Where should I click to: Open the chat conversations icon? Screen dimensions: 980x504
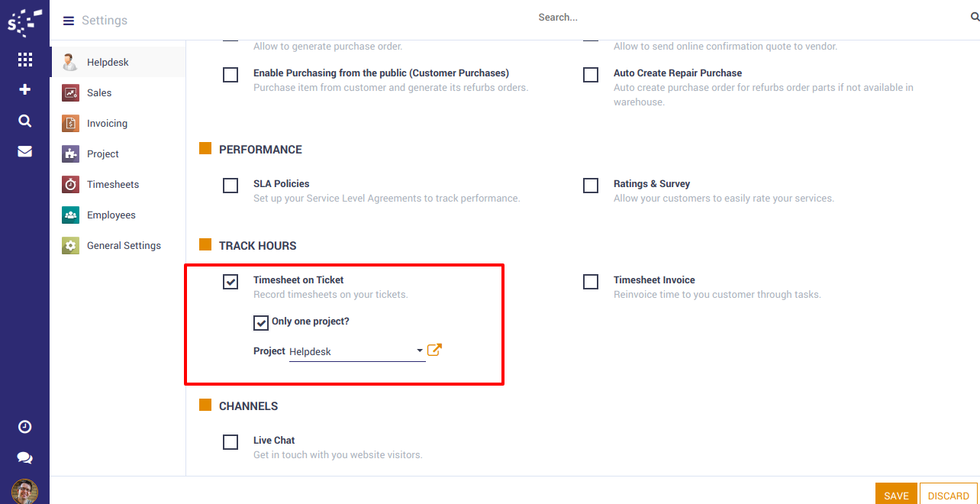(24, 457)
